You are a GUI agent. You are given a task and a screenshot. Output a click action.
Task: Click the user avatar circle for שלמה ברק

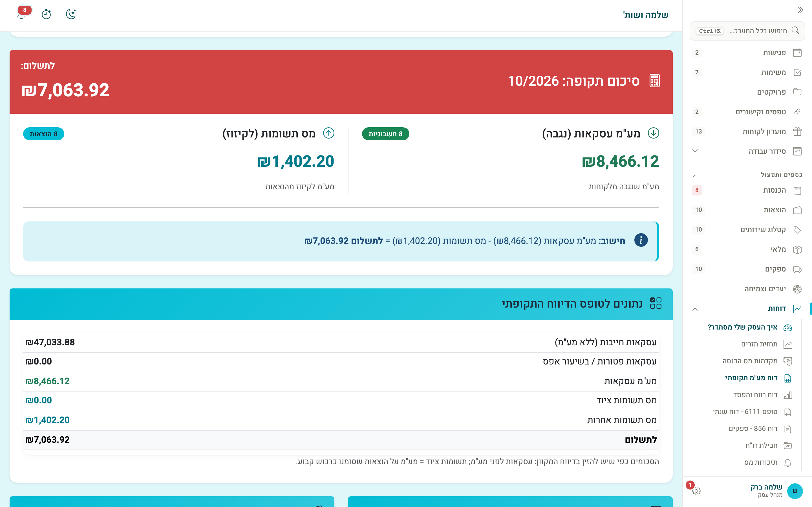(795, 491)
